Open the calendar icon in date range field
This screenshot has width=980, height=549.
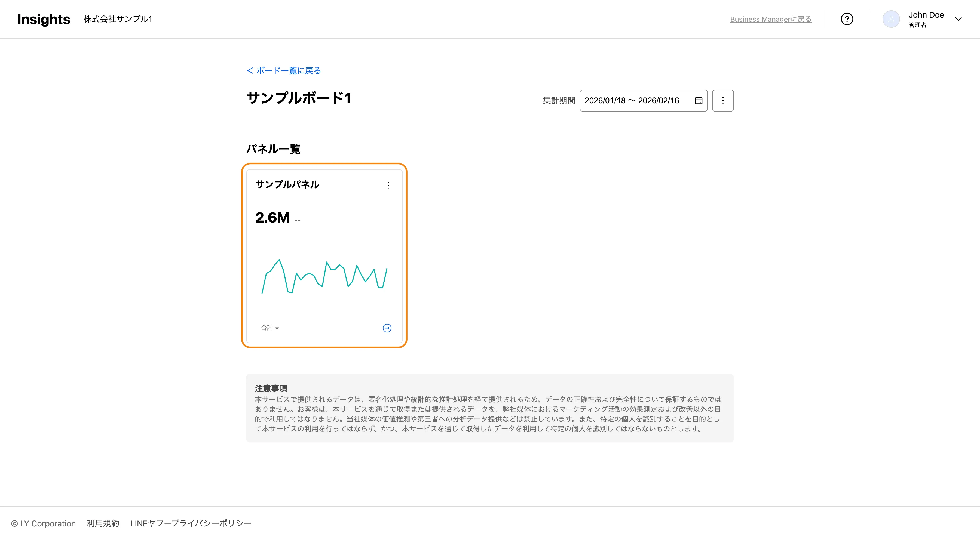[699, 100]
